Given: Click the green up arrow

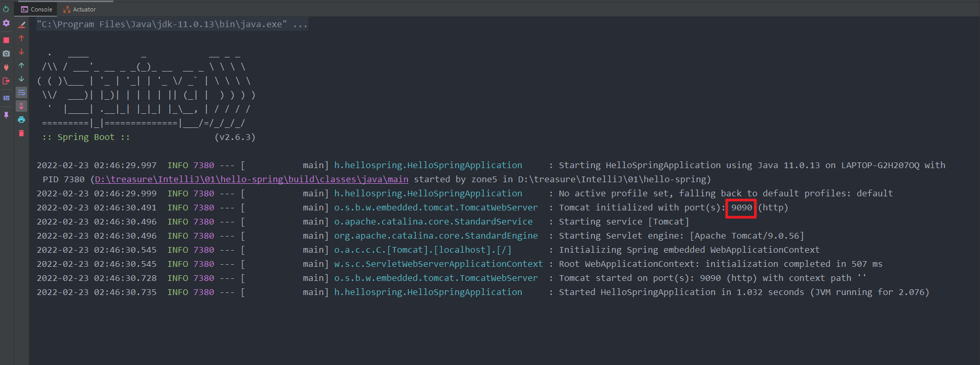Looking at the screenshot, I should point(21,65).
